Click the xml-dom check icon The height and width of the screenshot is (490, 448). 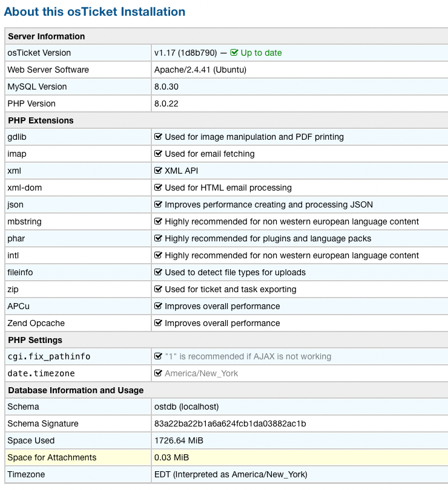tap(159, 188)
